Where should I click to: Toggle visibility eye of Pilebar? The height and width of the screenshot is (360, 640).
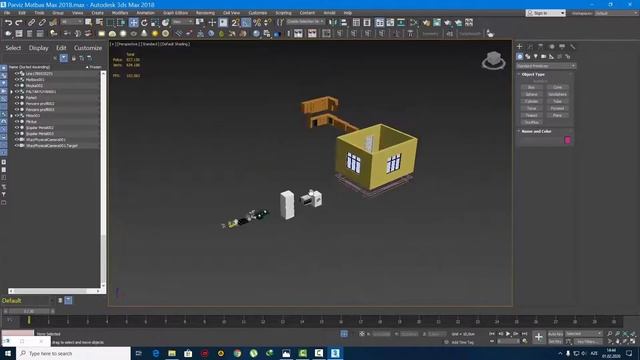[17, 122]
